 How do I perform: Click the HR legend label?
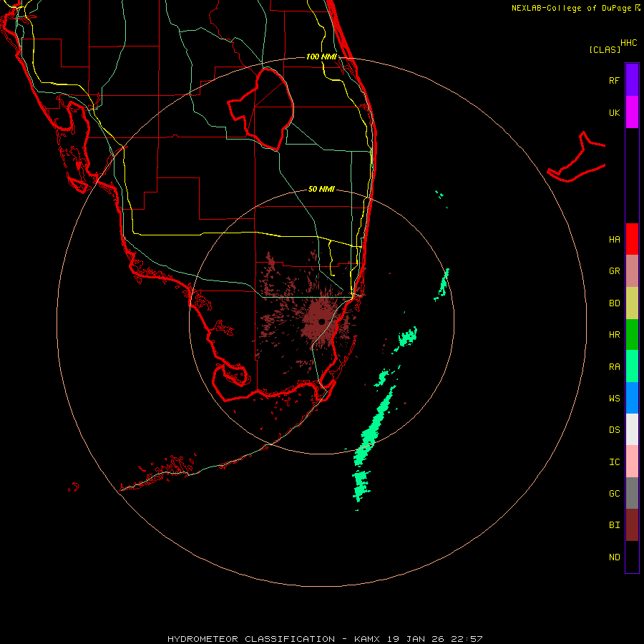[614, 335]
